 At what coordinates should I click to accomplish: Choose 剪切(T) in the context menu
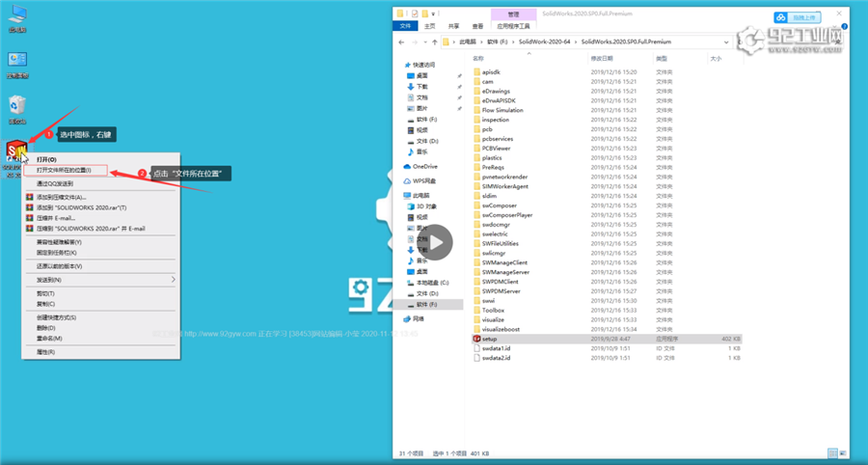pyautogui.click(x=45, y=293)
